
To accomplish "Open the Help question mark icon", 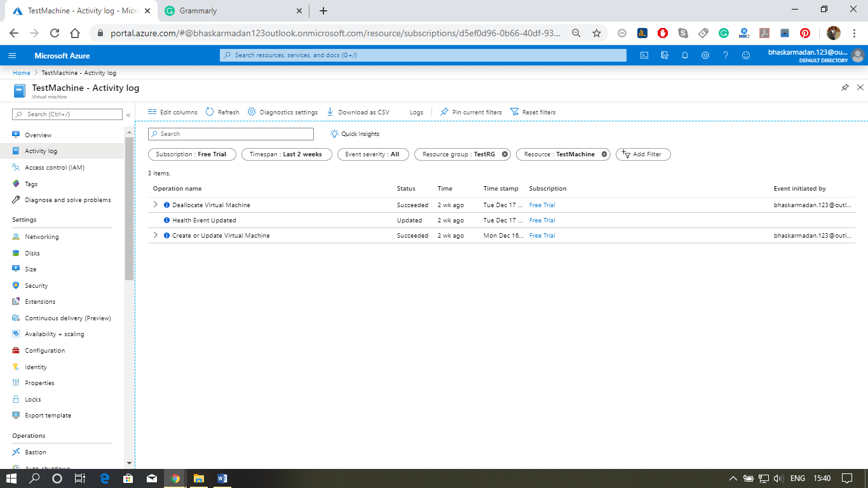I will click(x=726, y=55).
